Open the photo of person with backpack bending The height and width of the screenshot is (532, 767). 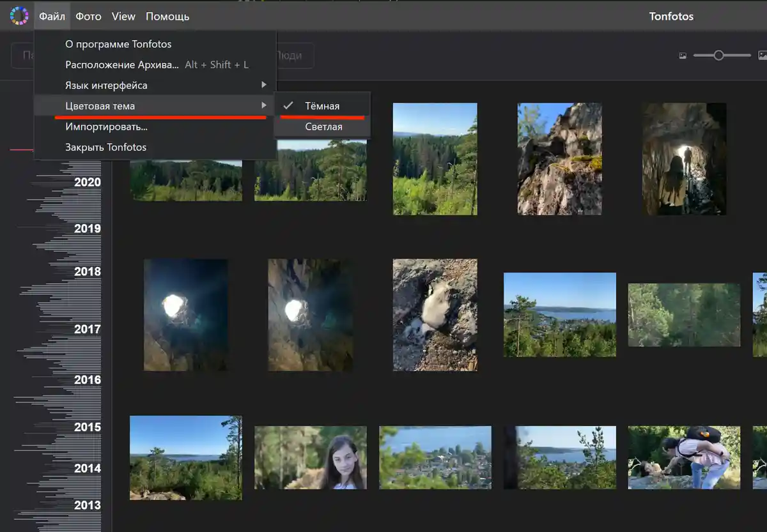point(684,457)
